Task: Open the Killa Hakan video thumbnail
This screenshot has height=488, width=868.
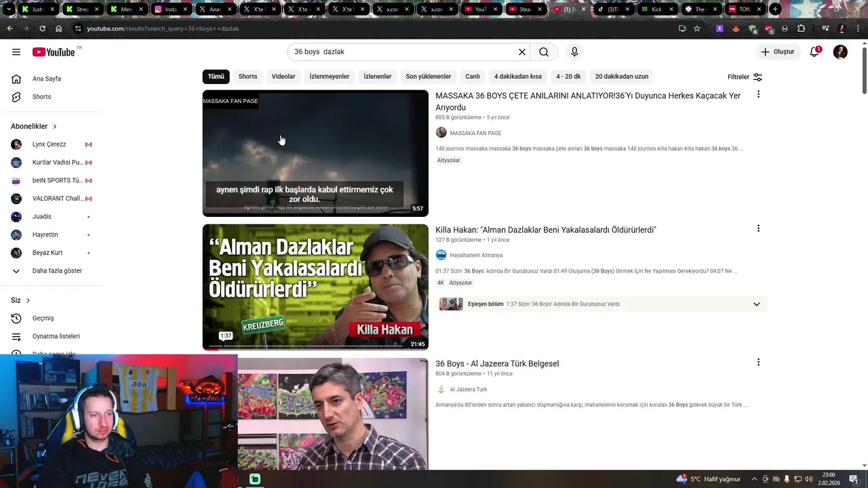Action: click(315, 287)
